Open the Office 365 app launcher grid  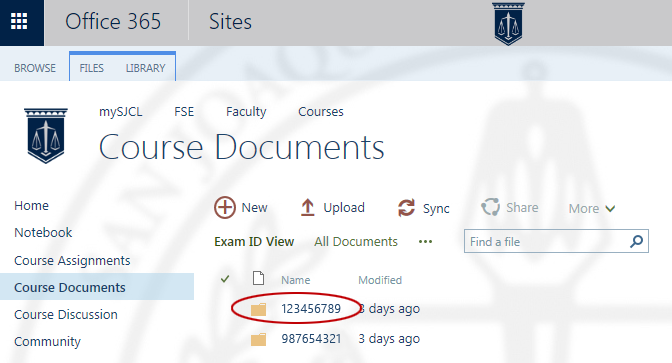(x=19, y=21)
